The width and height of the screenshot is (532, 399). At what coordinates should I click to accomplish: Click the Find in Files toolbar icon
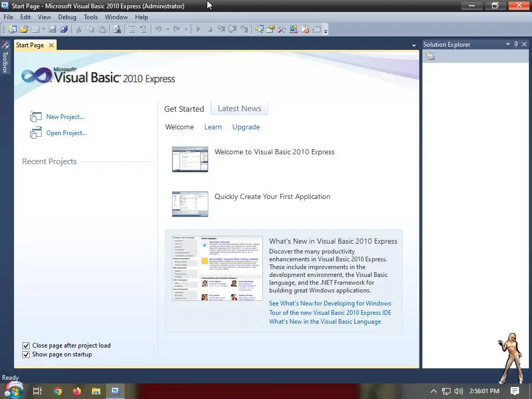[117, 29]
